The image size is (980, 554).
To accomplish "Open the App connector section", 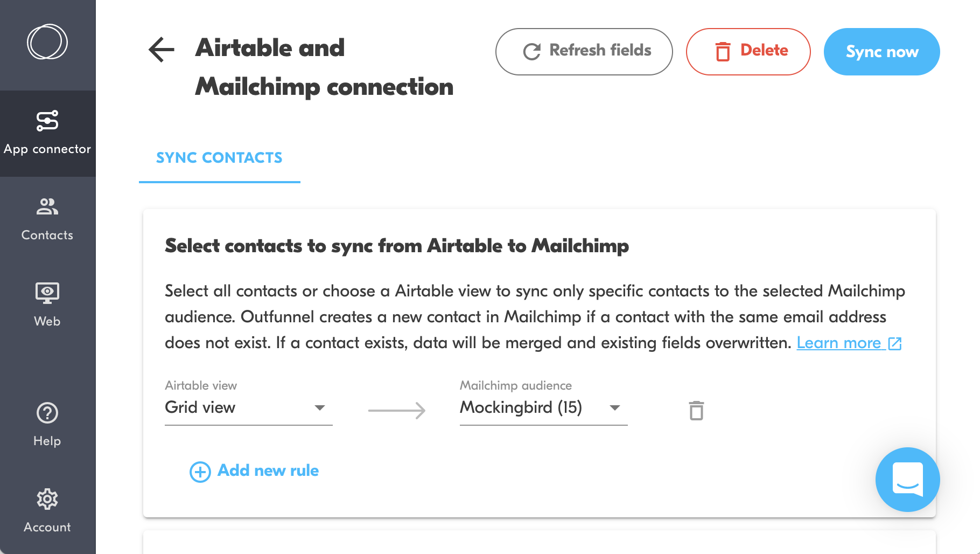I will coord(47,133).
